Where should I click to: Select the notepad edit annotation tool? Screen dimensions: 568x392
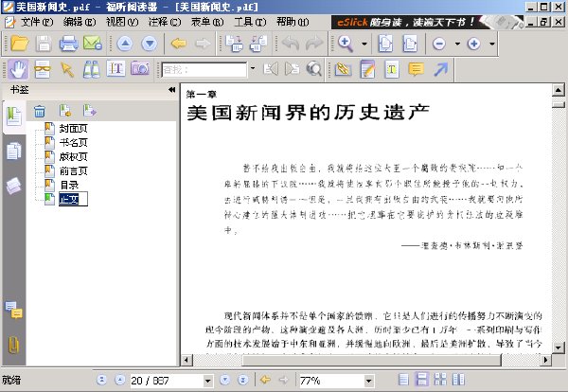(x=367, y=69)
